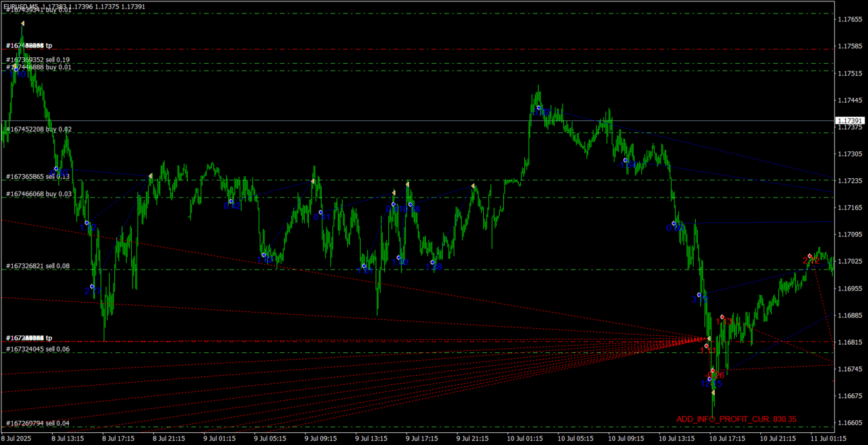Click the 3.72 blue trade marker
Image resolution: width=868 pixels, height=445 pixels.
point(700,298)
